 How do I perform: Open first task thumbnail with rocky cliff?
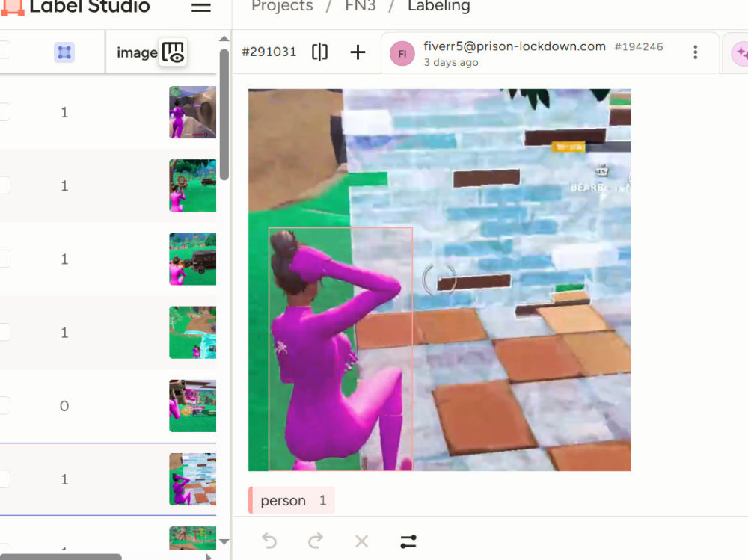(193, 112)
